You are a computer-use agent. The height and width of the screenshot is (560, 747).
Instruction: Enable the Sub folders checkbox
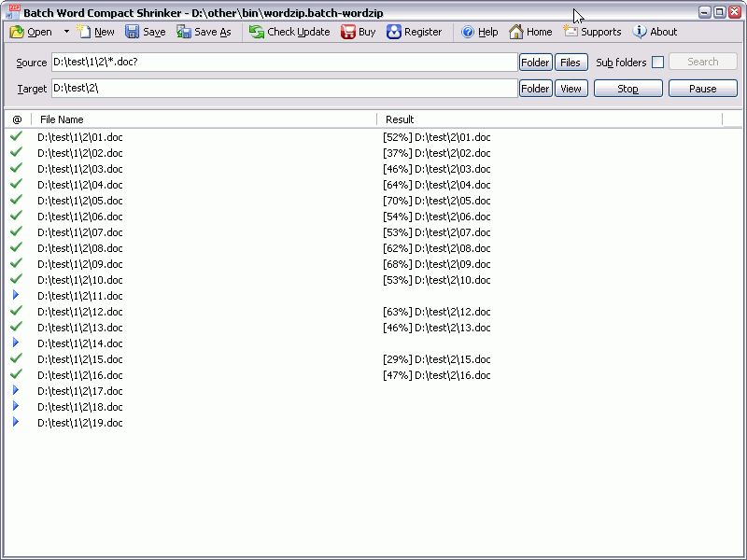[x=657, y=63]
